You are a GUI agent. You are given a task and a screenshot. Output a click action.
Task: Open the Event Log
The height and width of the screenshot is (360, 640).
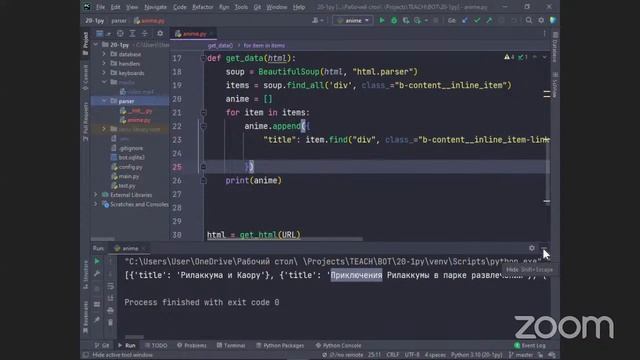click(530, 345)
